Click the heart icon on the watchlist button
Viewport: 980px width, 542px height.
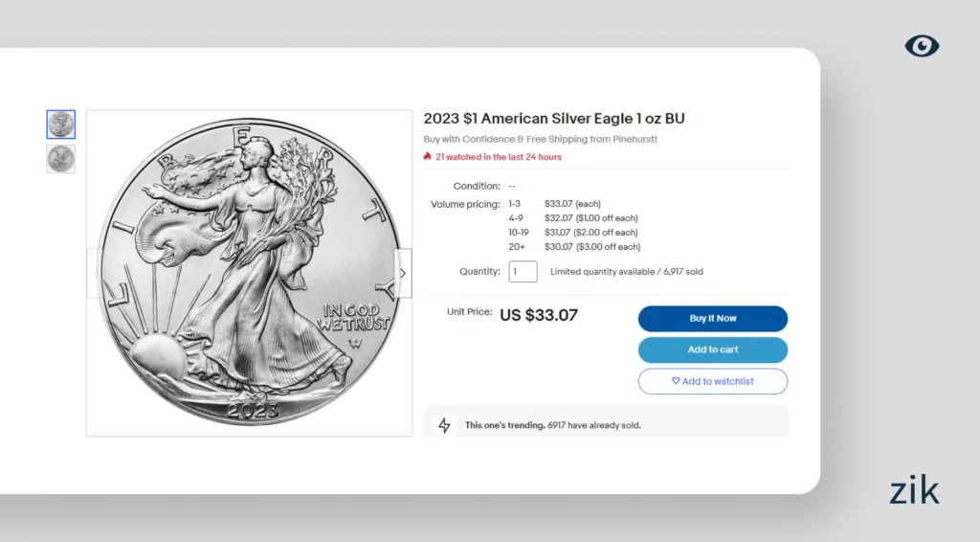pyautogui.click(x=676, y=381)
